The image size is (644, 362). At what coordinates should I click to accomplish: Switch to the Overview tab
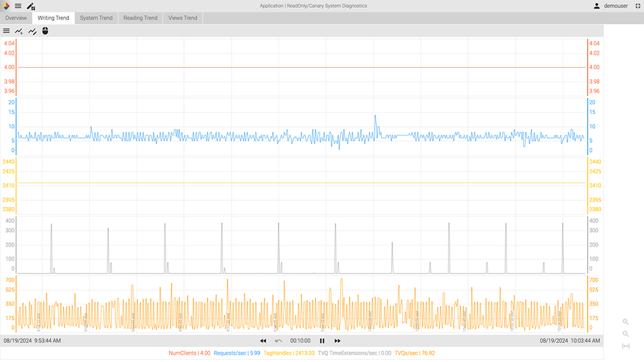tap(16, 18)
